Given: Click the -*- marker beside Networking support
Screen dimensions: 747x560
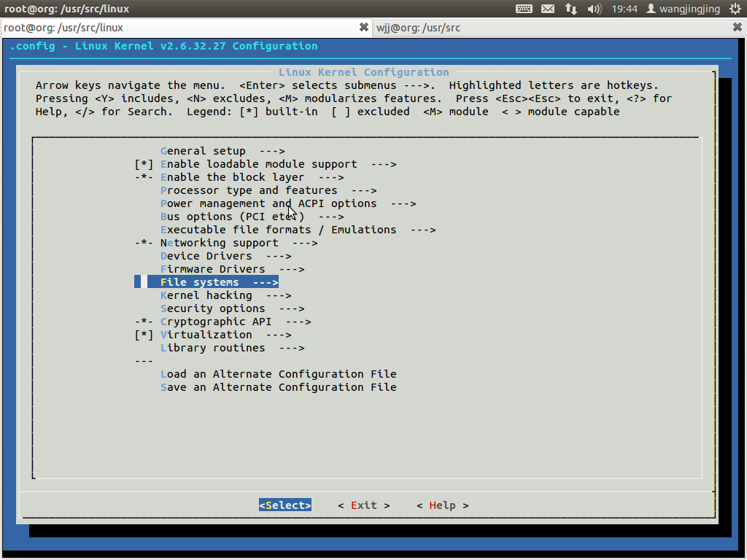Looking at the screenshot, I should 144,243.
